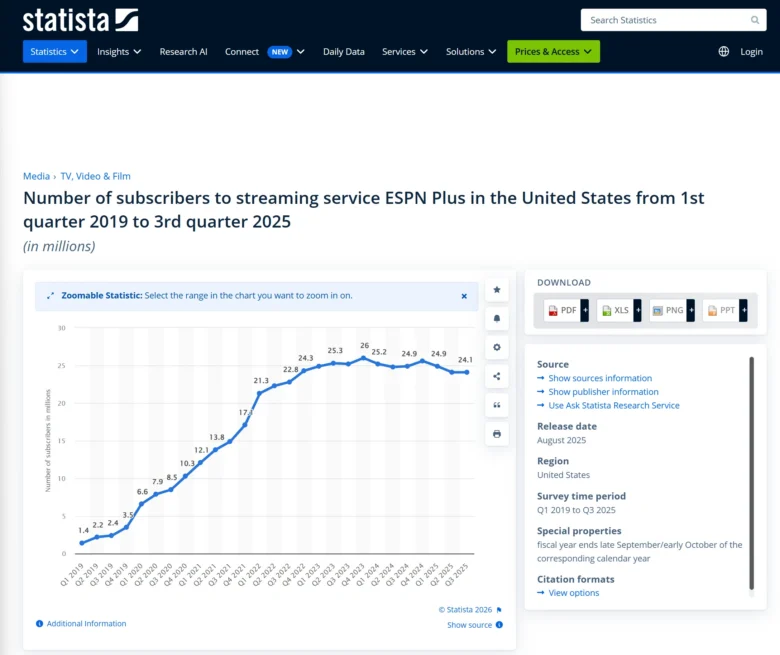Screen dimensions: 780x655
Task: Close the Zoomable Statistic banner
Action: pos(464,296)
